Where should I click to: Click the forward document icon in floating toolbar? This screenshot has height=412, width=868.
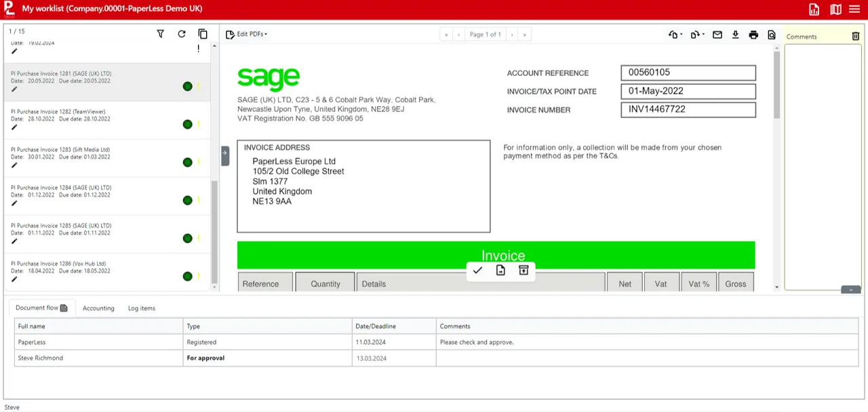[x=500, y=270]
